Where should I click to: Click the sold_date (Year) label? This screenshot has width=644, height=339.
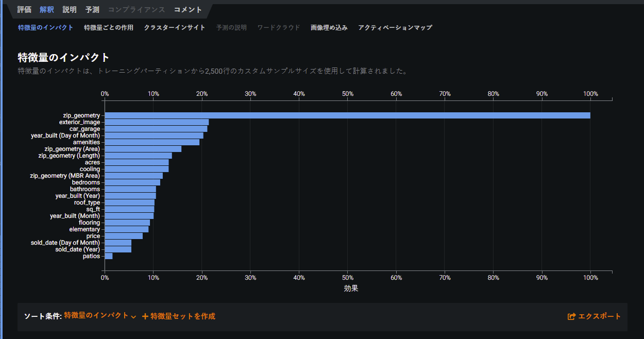coord(78,249)
